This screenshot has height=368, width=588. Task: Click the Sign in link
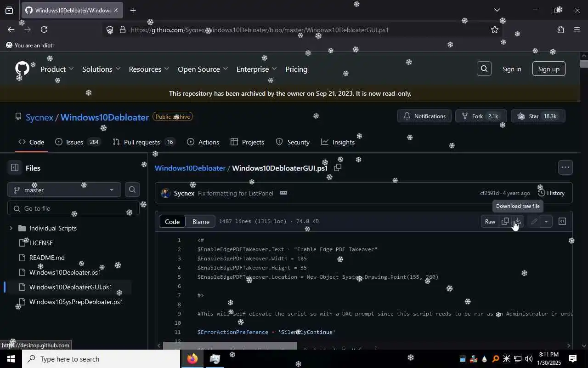pyautogui.click(x=512, y=69)
